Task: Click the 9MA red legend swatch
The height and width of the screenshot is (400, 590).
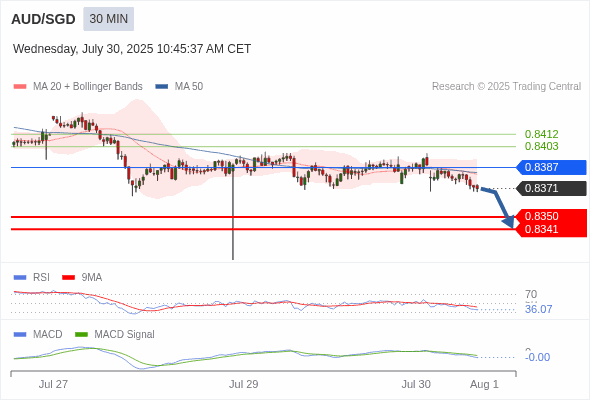Action: (x=68, y=278)
